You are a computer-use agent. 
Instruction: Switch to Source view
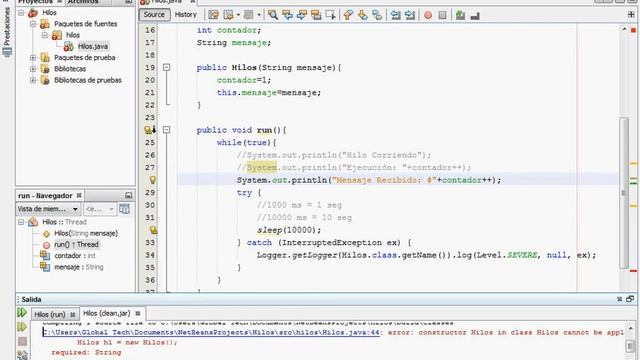point(154,15)
